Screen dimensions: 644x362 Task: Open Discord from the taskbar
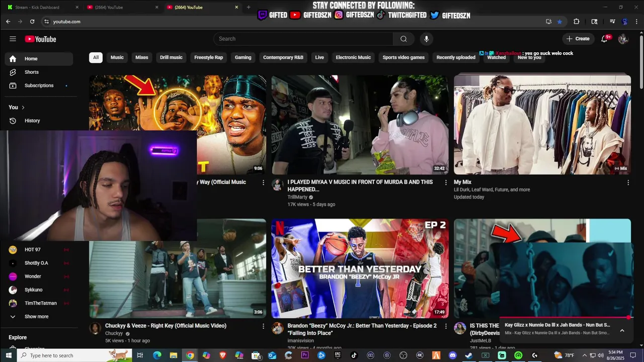pos(452,355)
